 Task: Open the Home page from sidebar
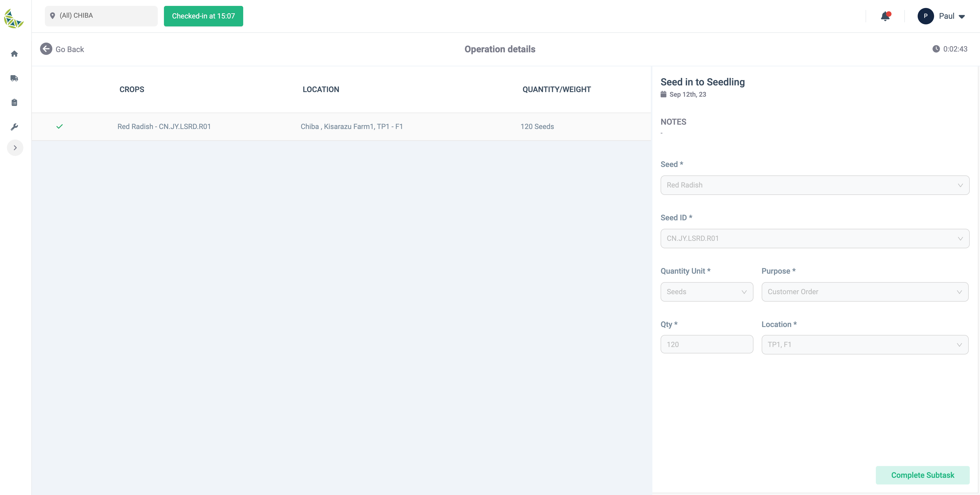coord(14,54)
